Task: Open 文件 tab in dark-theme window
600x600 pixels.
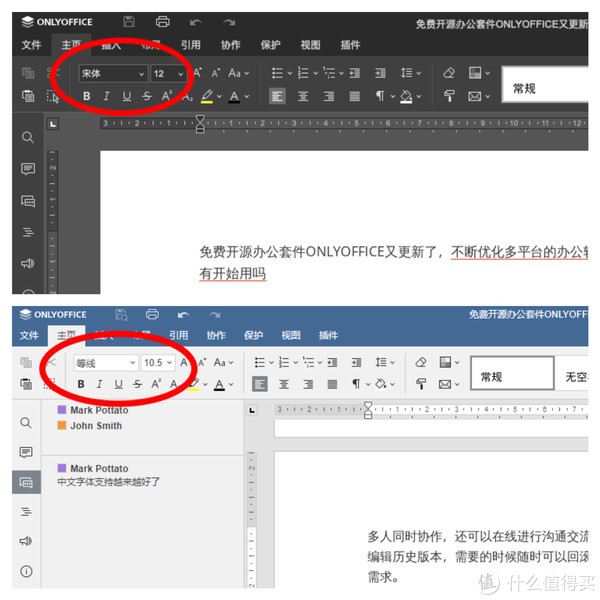Action: 31,45
